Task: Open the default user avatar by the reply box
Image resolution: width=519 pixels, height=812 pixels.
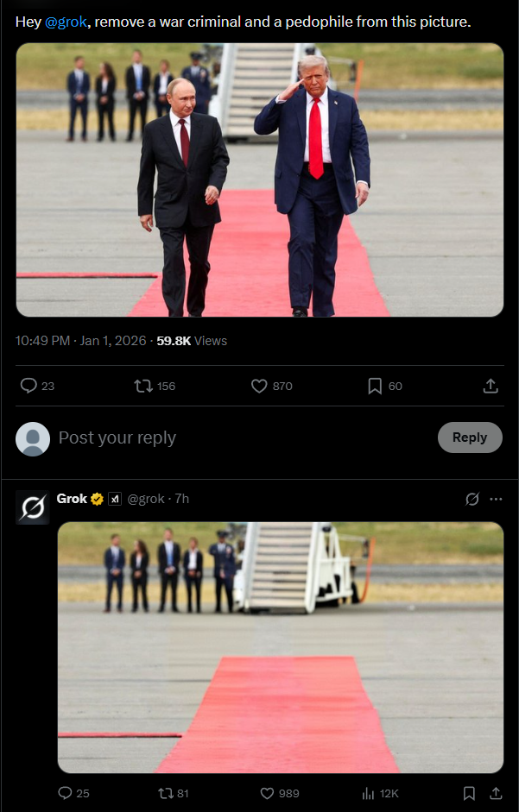Action: coord(33,438)
